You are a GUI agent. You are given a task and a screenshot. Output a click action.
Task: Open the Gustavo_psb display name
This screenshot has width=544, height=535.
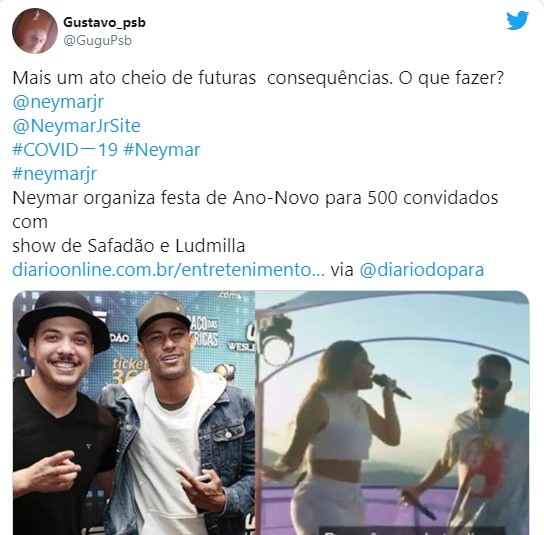pos(104,22)
